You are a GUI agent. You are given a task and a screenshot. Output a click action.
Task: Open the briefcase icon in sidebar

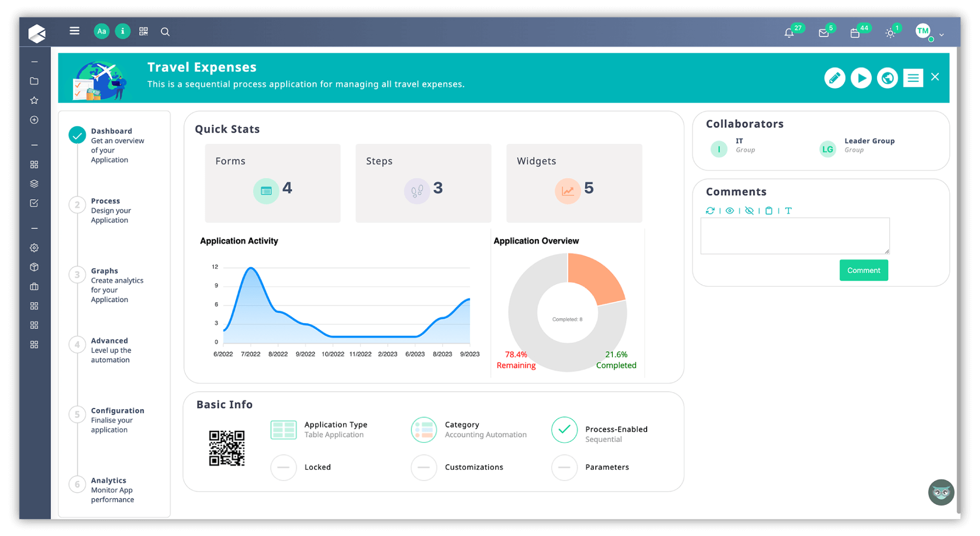pos(34,287)
